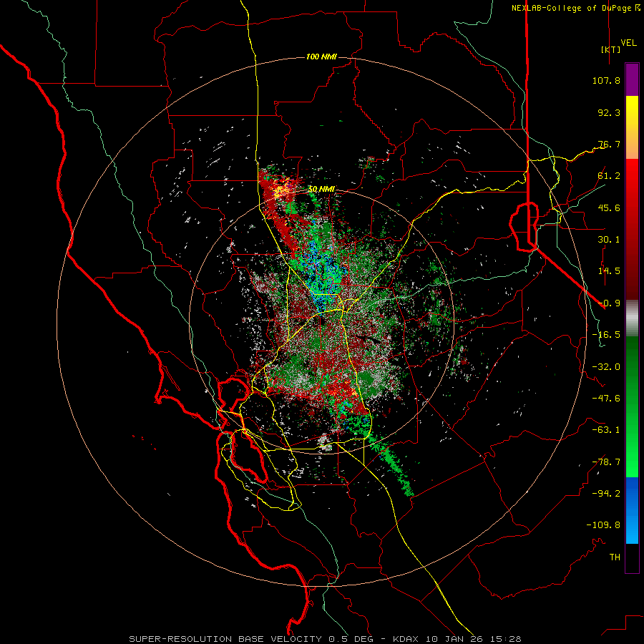
Task: Click the 50 NMI range ring label
Action: [321, 189]
